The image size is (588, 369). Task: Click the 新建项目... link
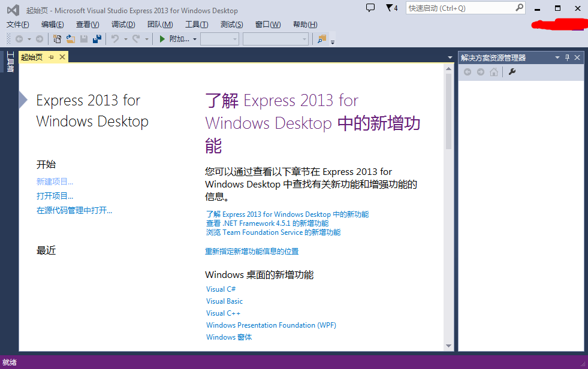click(55, 181)
